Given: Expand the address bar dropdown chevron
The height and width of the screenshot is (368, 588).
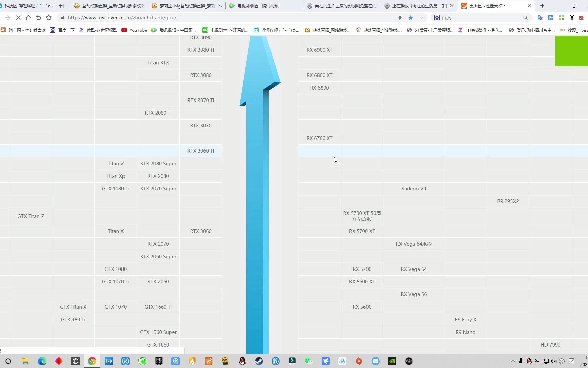Looking at the screenshot, I should click(x=422, y=18).
